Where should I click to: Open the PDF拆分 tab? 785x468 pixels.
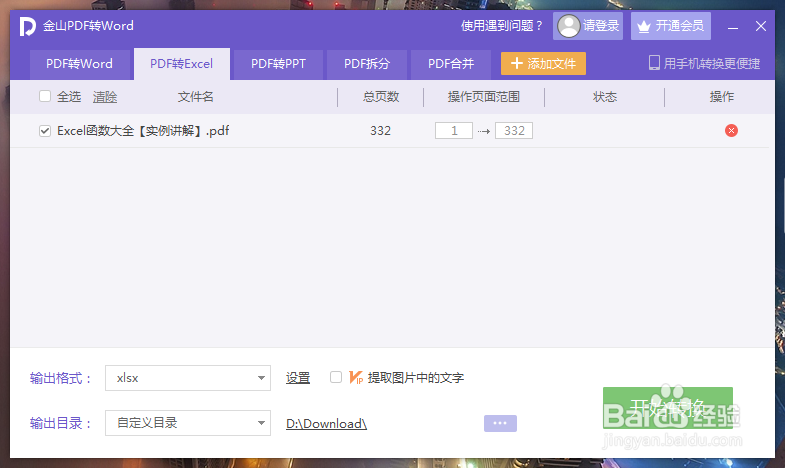tap(367, 64)
